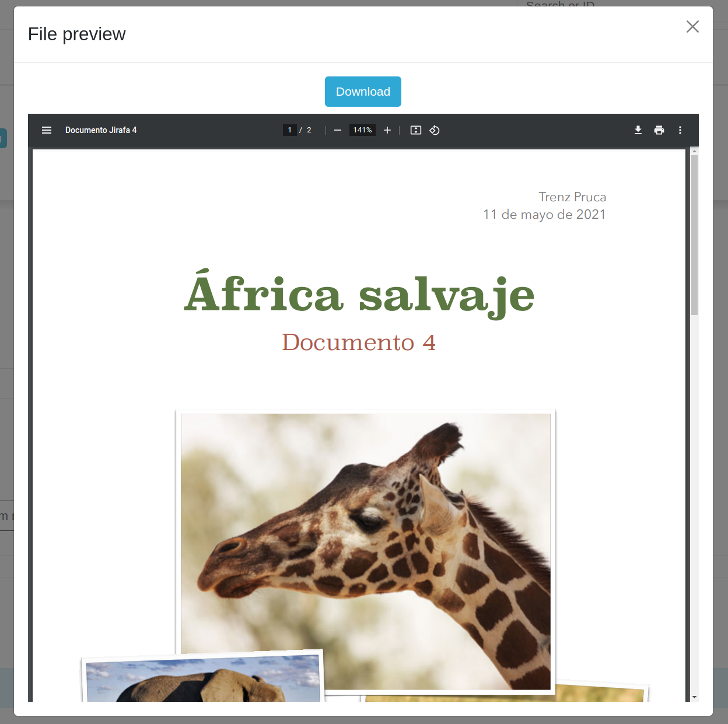Rotate the document counterclockwise
728x724 pixels.
tap(435, 130)
